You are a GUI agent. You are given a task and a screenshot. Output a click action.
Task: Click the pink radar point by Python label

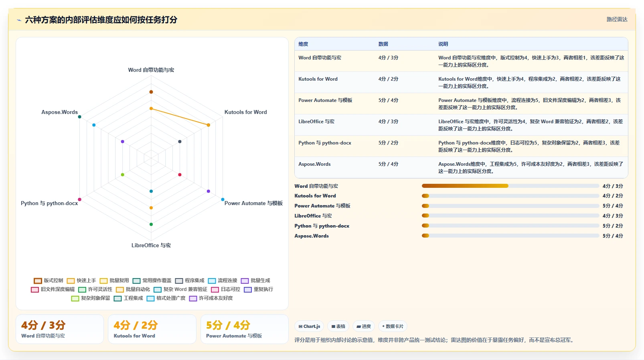79,199
